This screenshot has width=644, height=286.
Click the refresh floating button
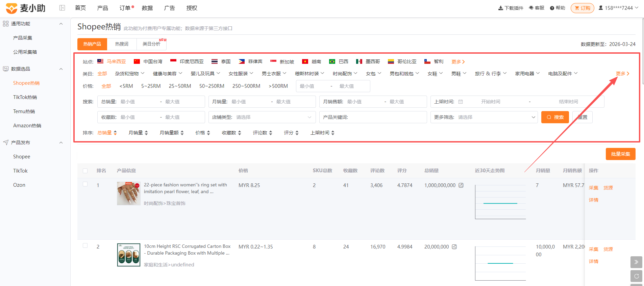[636, 276]
